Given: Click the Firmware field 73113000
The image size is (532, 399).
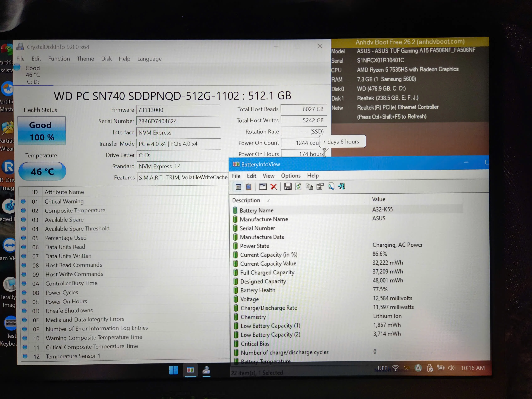Looking at the screenshot, I should click(x=178, y=110).
